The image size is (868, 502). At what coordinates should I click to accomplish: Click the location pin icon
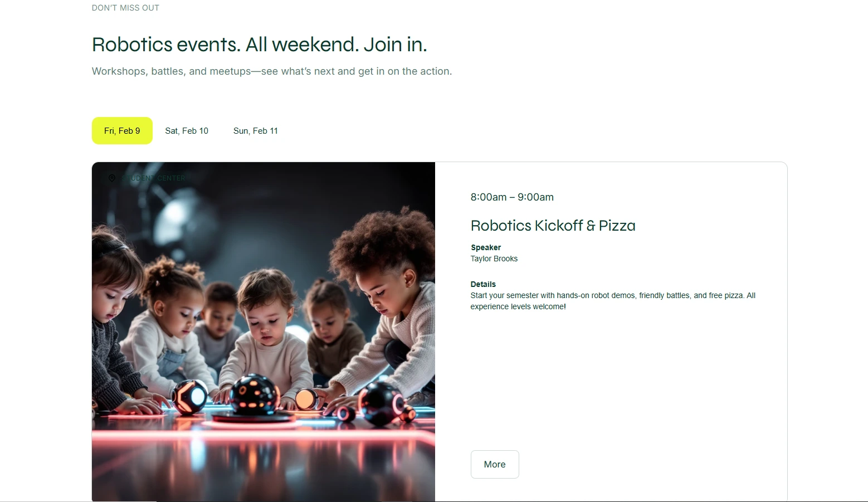pyautogui.click(x=112, y=178)
